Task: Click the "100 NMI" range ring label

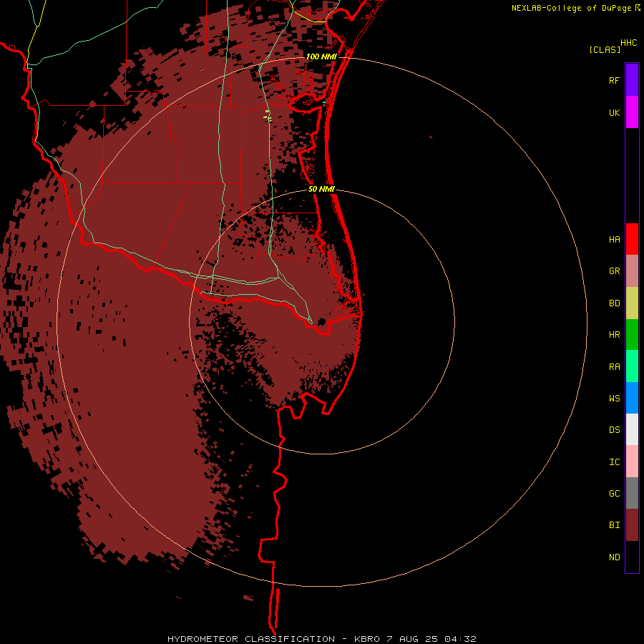Action: pos(321,57)
